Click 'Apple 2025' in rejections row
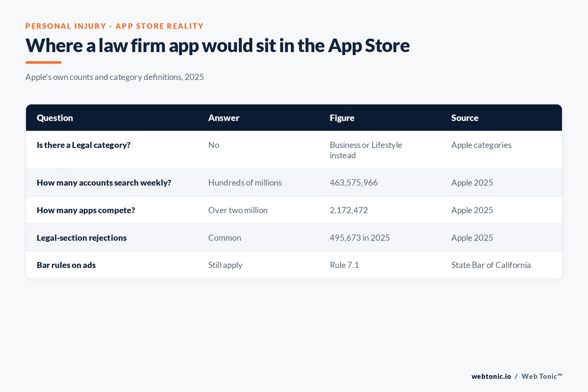 [x=472, y=238]
